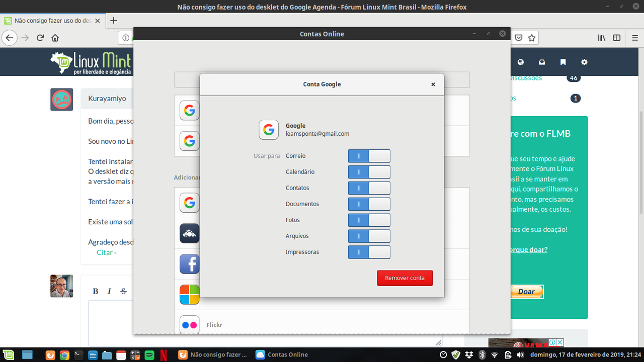644x362 pixels.
Task: Launch Google Chrome from the taskbar
Action: click(x=64, y=354)
